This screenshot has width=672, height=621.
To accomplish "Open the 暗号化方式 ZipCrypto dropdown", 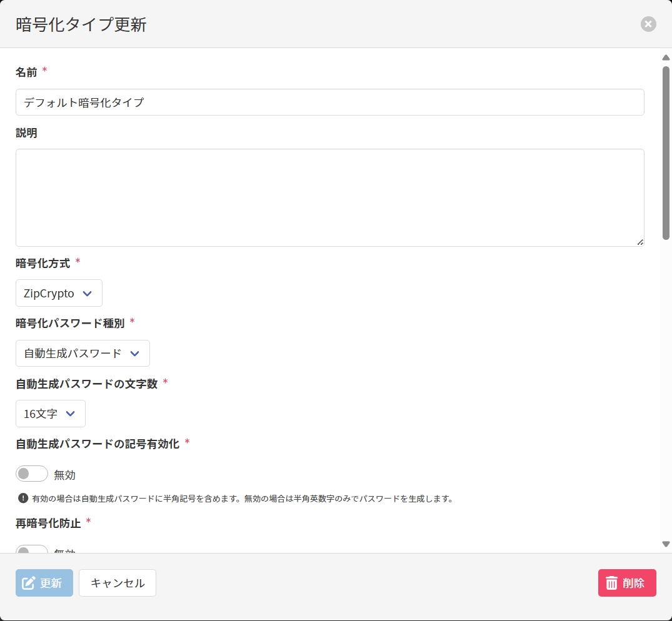I will click(x=59, y=293).
